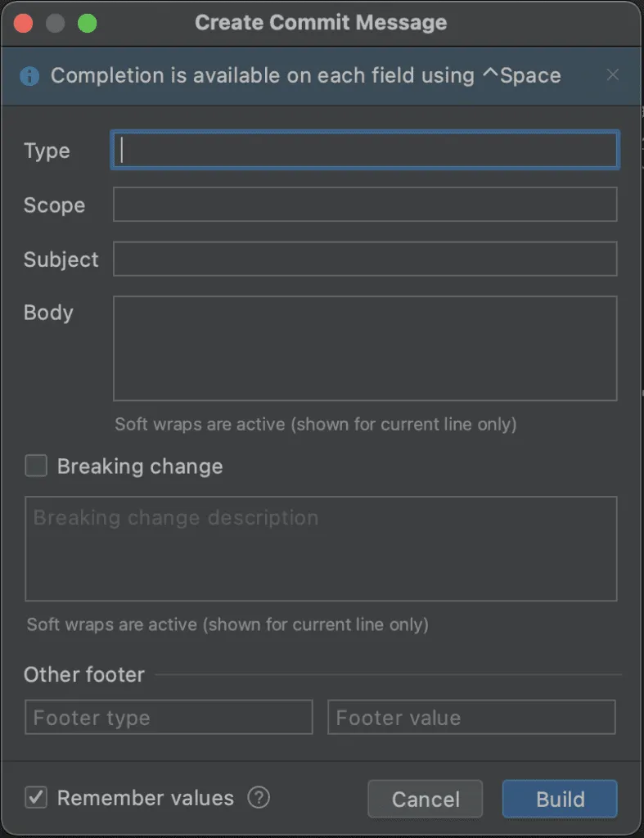Viewport: 644px width, 838px height.
Task: Close the dialog with the red window button
Action: pyautogui.click(x=24, y=23)
